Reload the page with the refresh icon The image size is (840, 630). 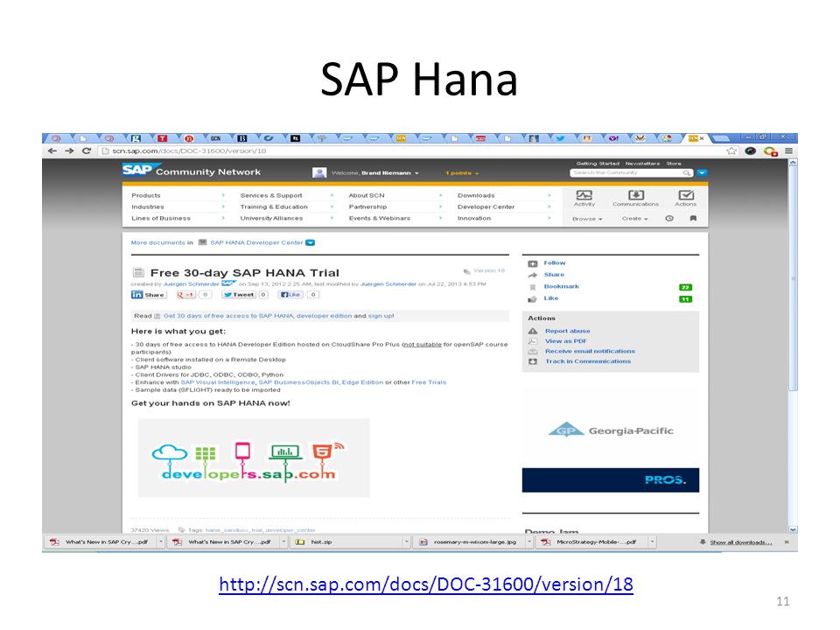pos(87,151)
